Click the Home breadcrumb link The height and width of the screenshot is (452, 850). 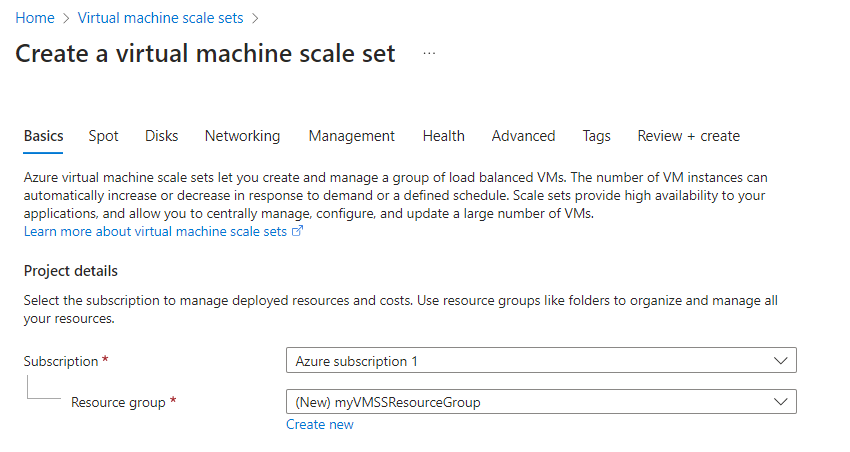35,18
